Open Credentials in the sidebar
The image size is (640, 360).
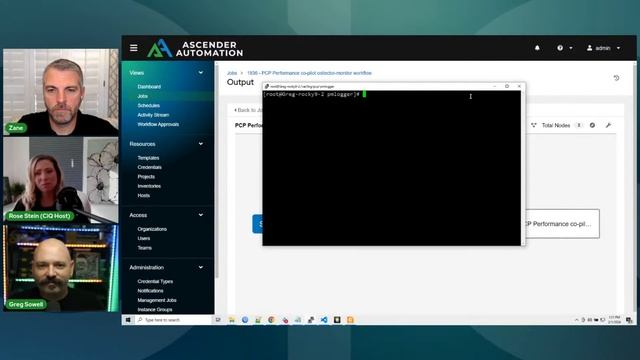149,167
